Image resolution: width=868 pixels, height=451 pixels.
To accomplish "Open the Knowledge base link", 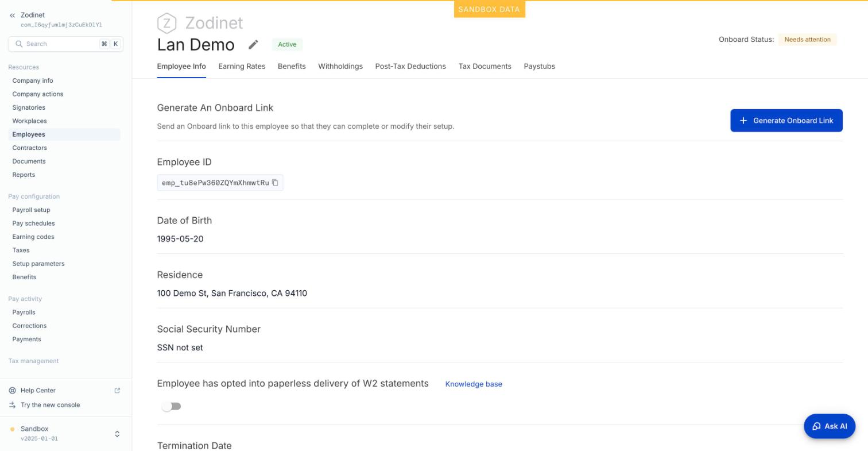I will tap(474, 384).
